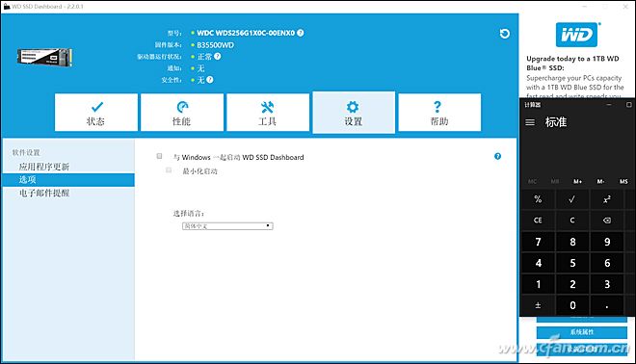
Task: Click the WD logo in the ad panel
Action: pyautogui.click(x=576, y=35)
